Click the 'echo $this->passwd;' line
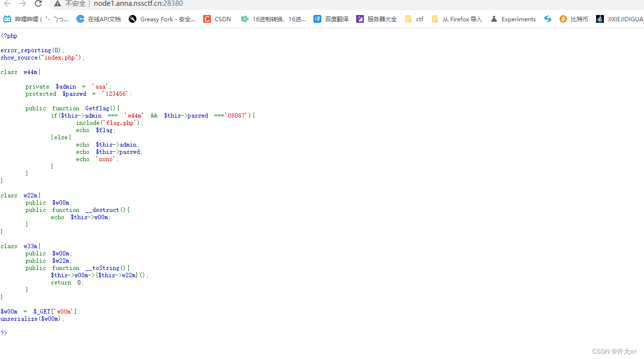The width and height of the screenshot is (644, 359). coord(109,152)
